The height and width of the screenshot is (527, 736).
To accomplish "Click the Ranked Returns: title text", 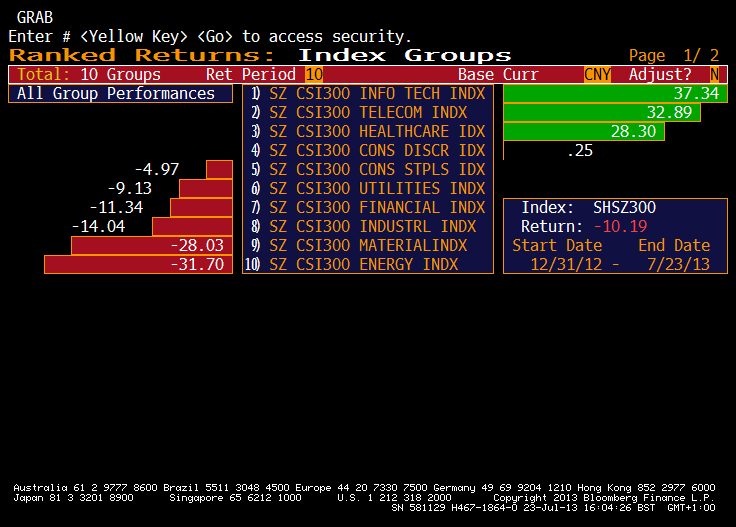I will coord(142,55).
